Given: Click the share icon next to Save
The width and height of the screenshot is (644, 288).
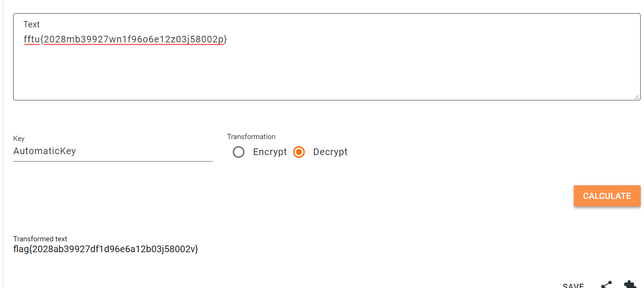Looking at the screenshot, I should coord(606,284).
